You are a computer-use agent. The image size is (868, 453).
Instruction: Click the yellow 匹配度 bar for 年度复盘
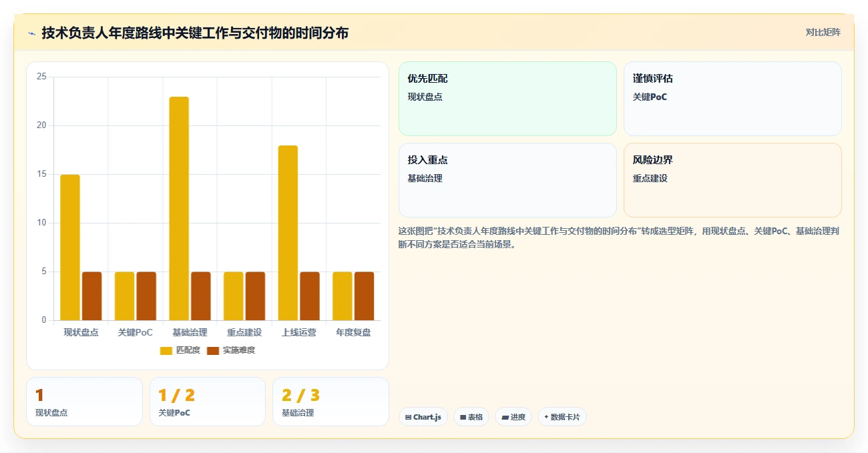click(343, 296)
